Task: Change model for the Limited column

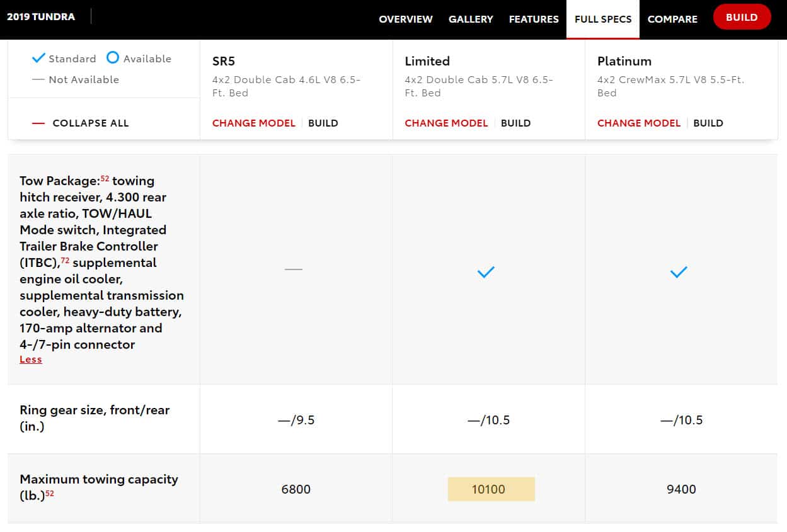Action: [x=446, y=123]
